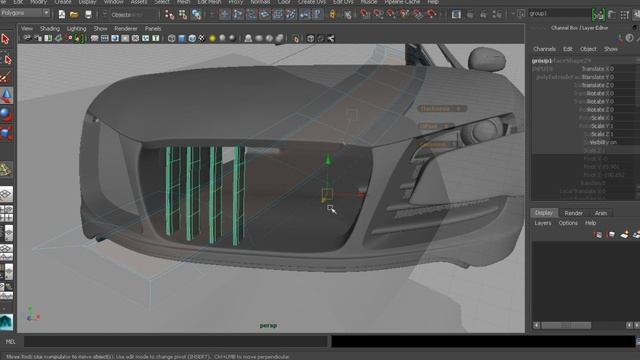
Task: Select the arrow Select tool in the toolbox
Action: point(6,39)
